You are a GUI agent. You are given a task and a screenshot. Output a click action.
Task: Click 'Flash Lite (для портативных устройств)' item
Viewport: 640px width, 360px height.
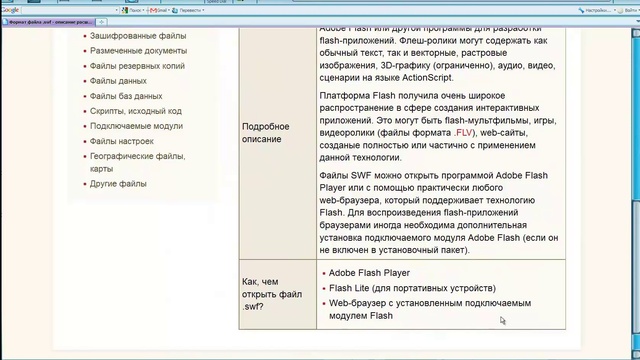(412, 288)
